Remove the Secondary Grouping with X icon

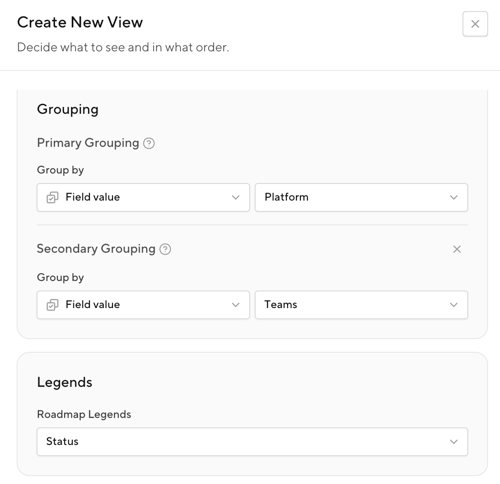pyautogui.click(x=457, y=249)
